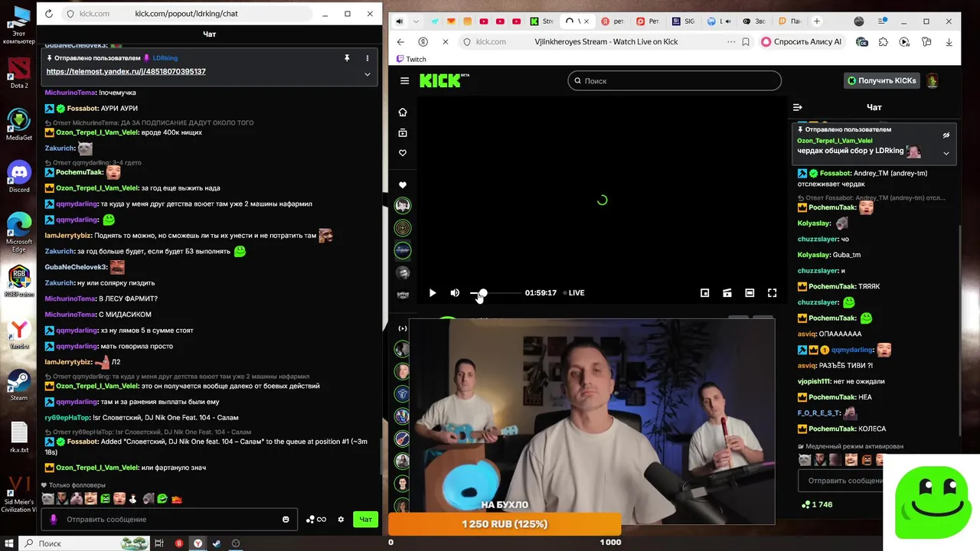Click the purple microphone icon in popout chat
The width and height of the screenshot is (980, 551).
[x=53, y=520]
